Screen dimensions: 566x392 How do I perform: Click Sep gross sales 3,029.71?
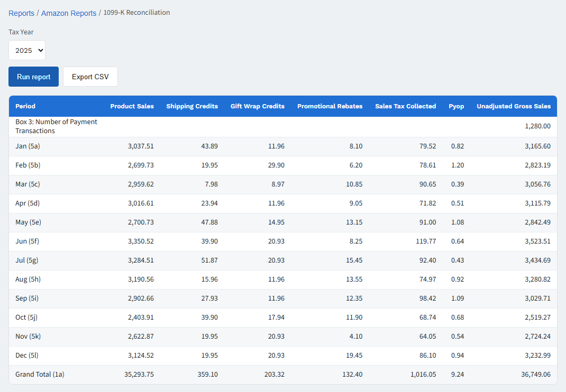pos(537,298)
